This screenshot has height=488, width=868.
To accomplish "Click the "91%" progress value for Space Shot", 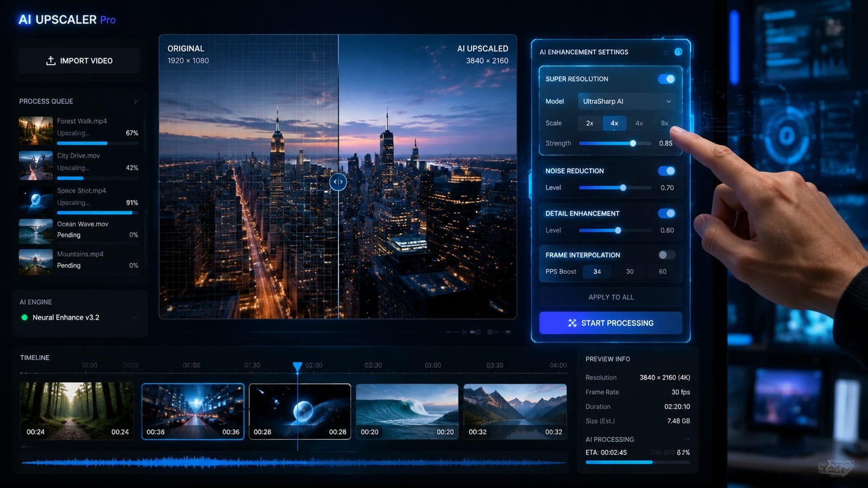I will pos(132,203).
